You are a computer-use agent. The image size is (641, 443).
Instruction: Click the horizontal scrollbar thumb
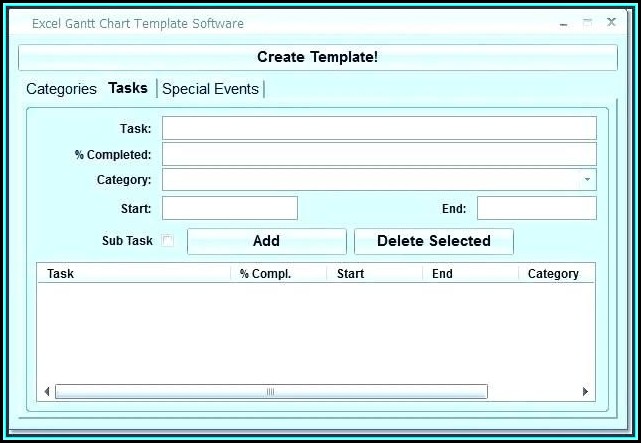point(270,392)
